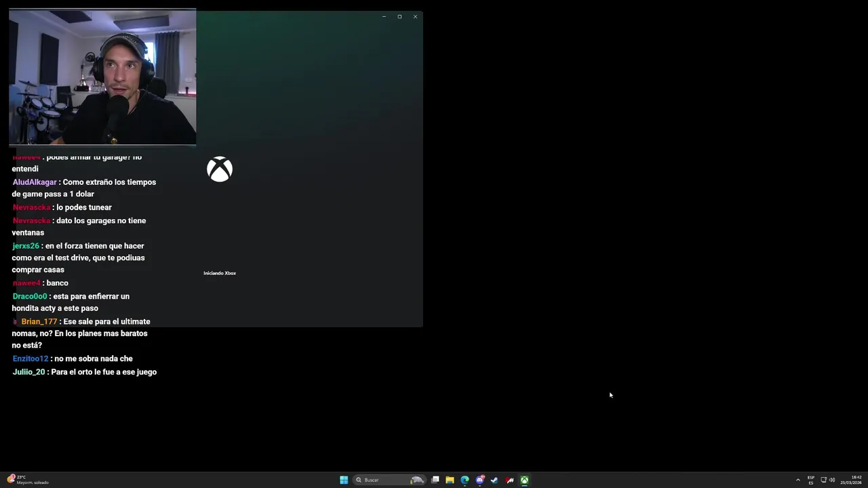Select the Xbox app taskbar icon
This screenshot has width=868, height=488.
[524, 480]
